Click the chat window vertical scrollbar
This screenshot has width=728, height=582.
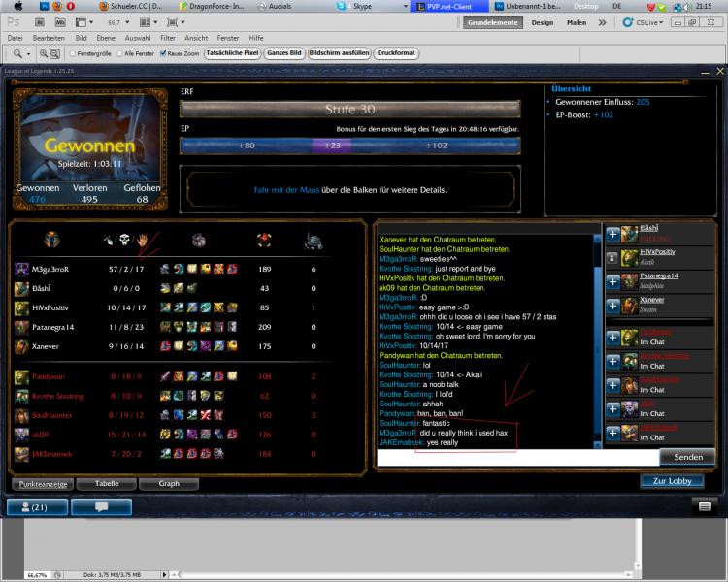pyautogui.click(x=598, y=341)
